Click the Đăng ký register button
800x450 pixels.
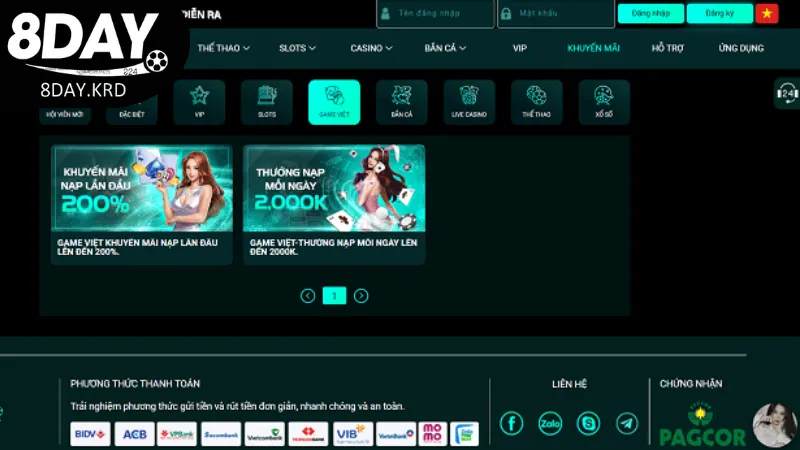coord(719,13)
